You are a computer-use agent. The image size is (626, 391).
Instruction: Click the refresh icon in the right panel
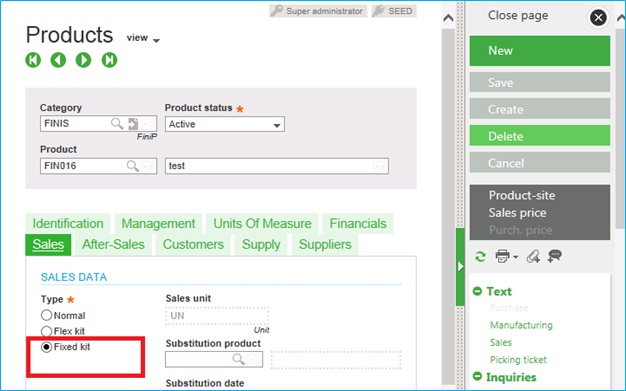coord(480,256)
